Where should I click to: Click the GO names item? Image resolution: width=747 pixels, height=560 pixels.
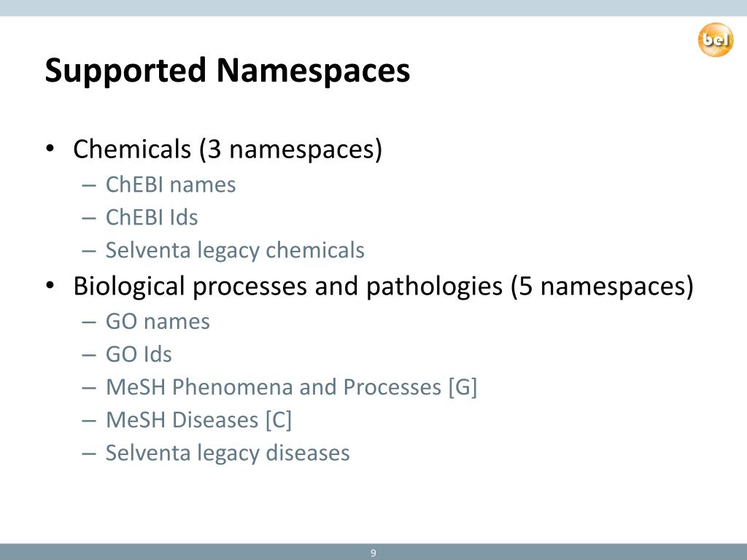tap(158, 322)
